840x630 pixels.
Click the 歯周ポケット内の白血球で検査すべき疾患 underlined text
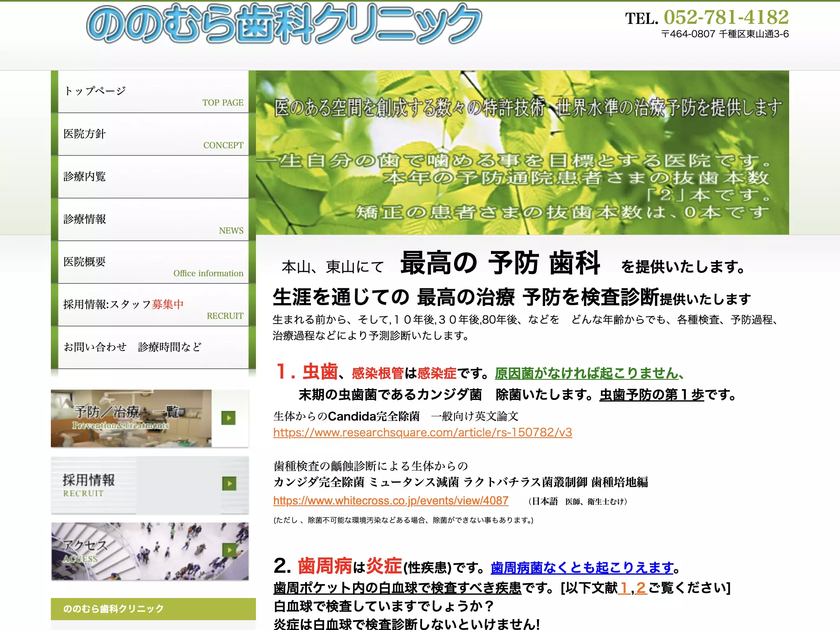397,588
